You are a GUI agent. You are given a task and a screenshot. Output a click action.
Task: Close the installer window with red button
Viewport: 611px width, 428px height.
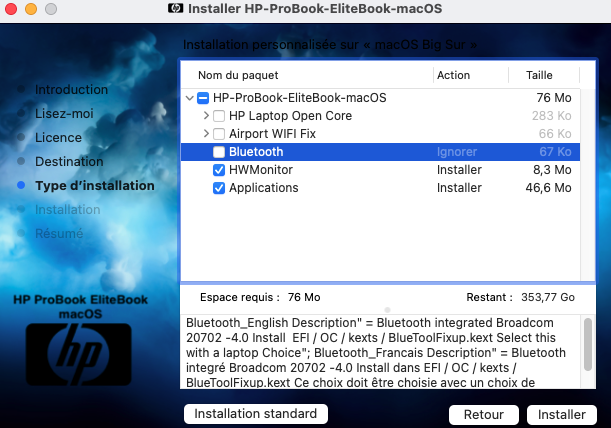(11, 9)
